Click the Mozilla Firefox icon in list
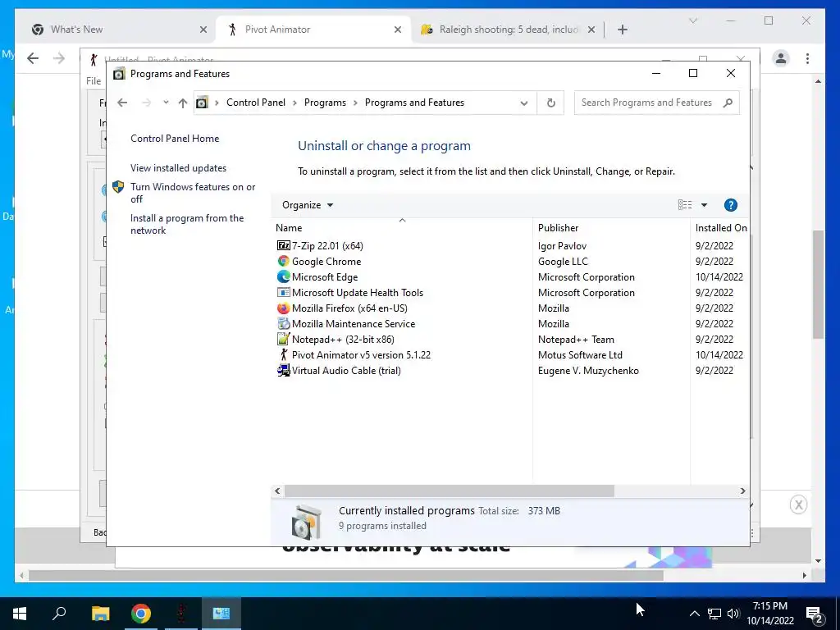Viewport: 840px width, 630px height. [283, 308]
